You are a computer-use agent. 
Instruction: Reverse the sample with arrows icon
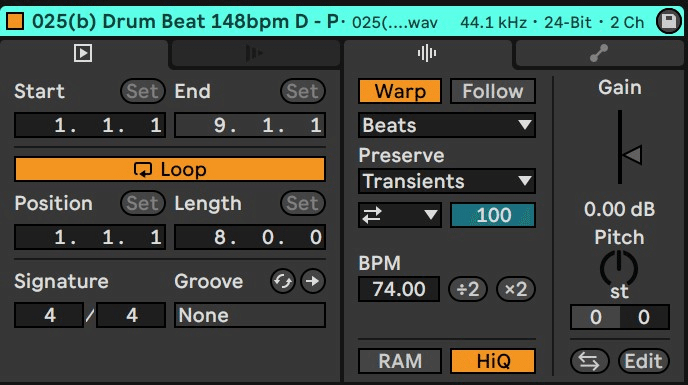[x=589, y=361]
